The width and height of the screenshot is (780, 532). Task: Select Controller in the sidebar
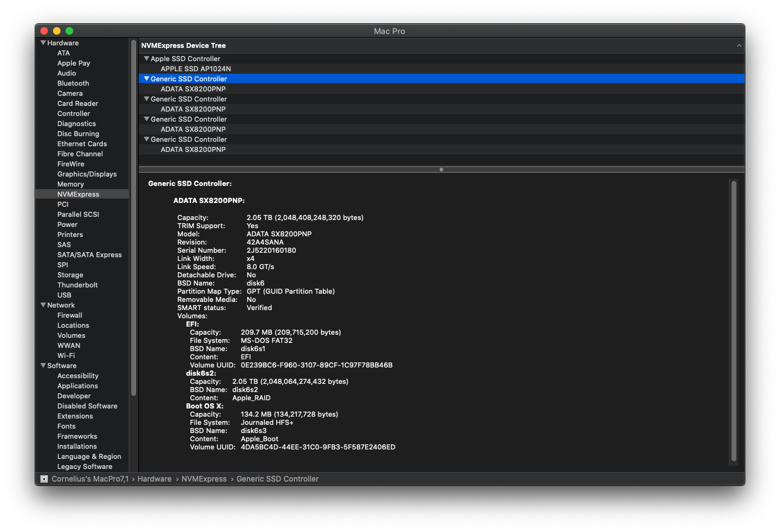click(x=74, y=113)
